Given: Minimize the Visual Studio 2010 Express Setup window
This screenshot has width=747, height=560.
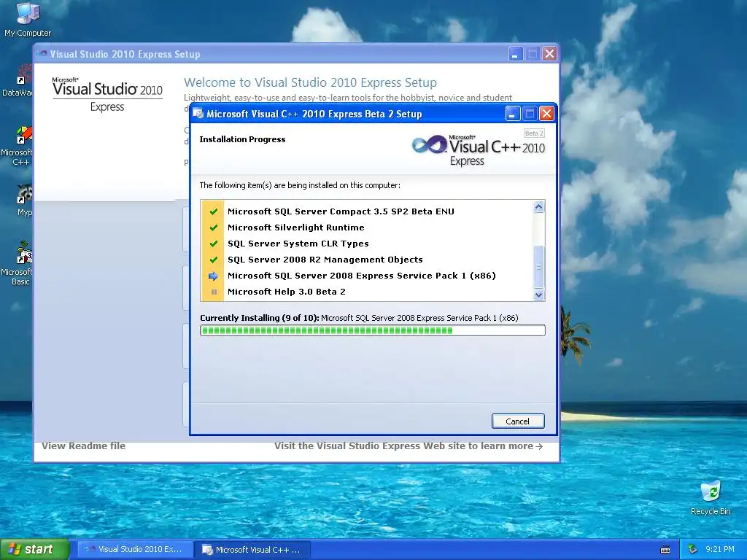Looking at the screenshot, I should coord(516,54).
